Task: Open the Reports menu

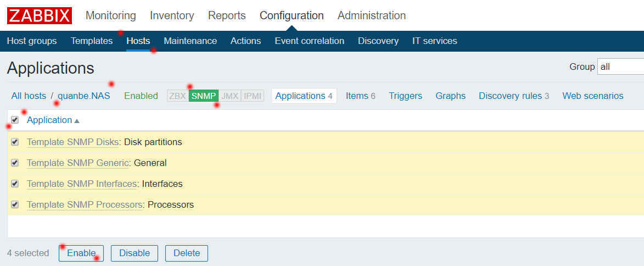Action: 227,15
